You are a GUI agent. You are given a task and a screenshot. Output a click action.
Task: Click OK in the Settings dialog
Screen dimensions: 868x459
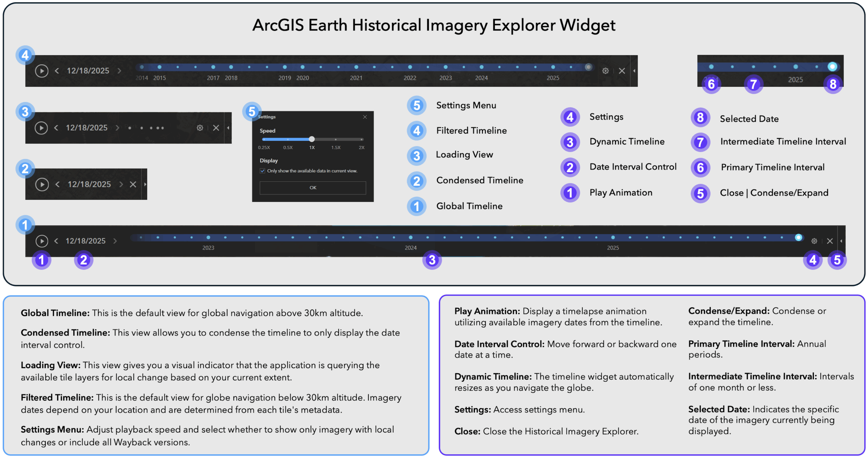coord(313,188)
